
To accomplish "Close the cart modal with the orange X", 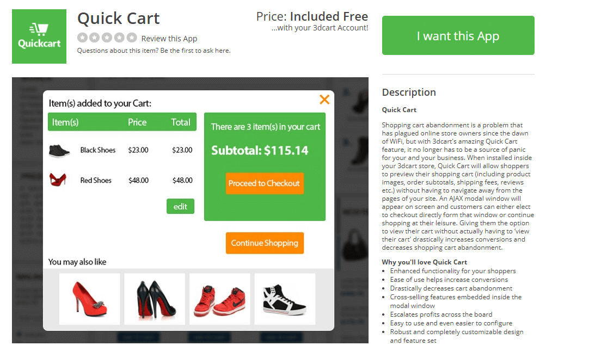I will tap(324, 100).
